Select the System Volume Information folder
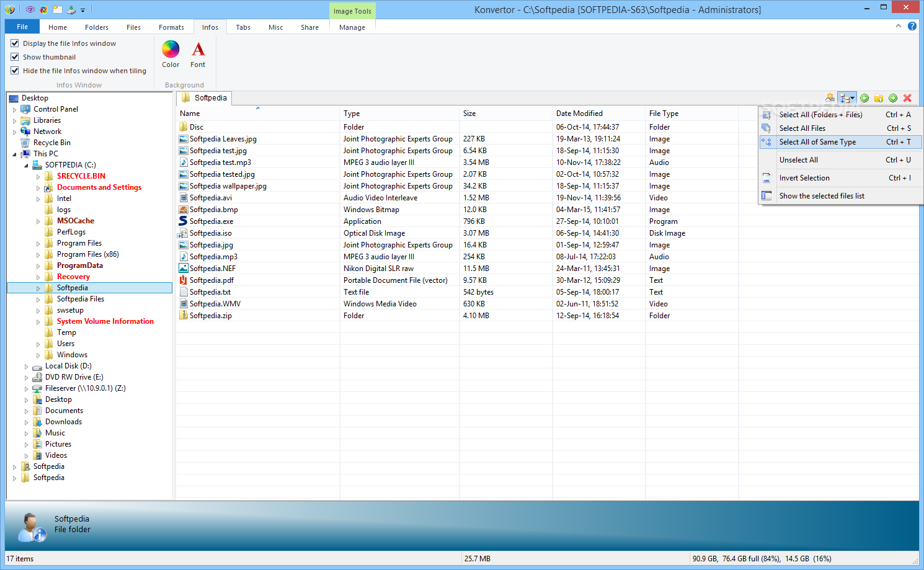 105,321
